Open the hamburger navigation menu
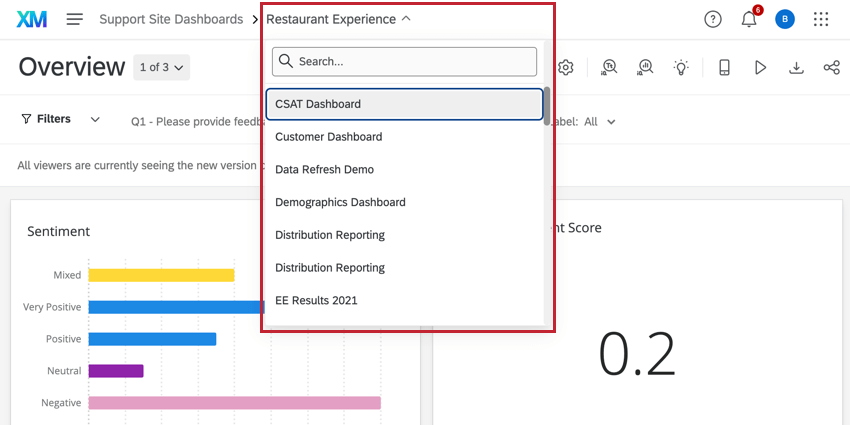Viewport: 850px width, 425px height. (x=75, y=20)
